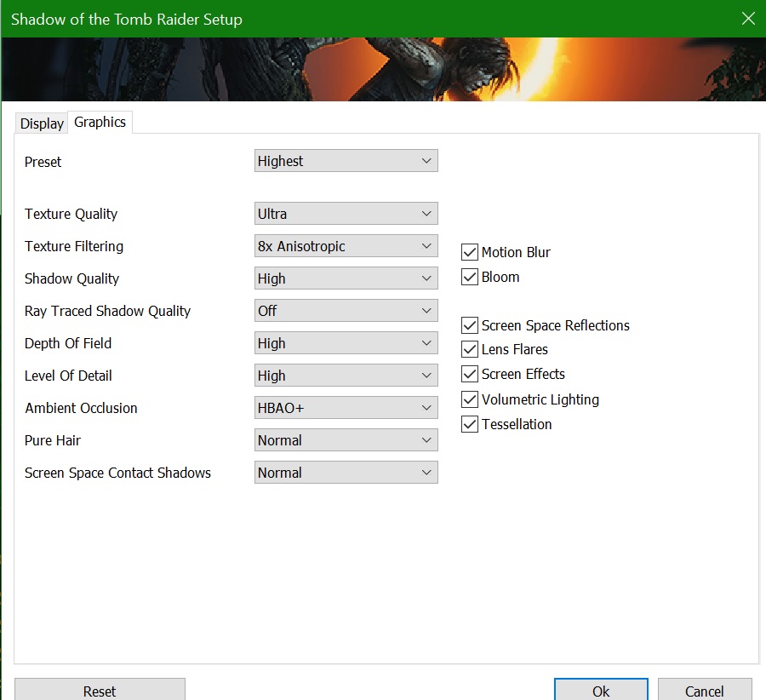Click the Lara Croft banner image
Screen dimensions: 766x700
[384, 70]
